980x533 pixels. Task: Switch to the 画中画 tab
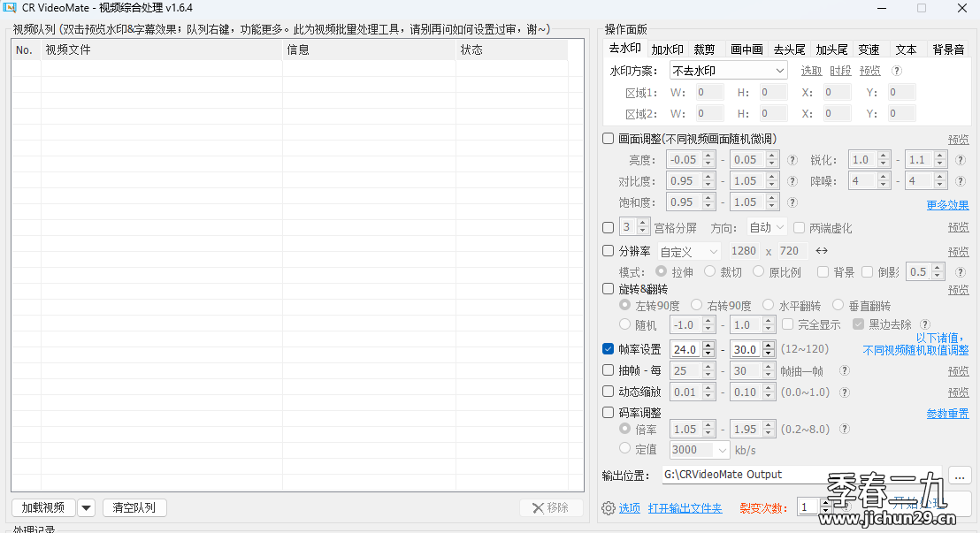[746, 49]
